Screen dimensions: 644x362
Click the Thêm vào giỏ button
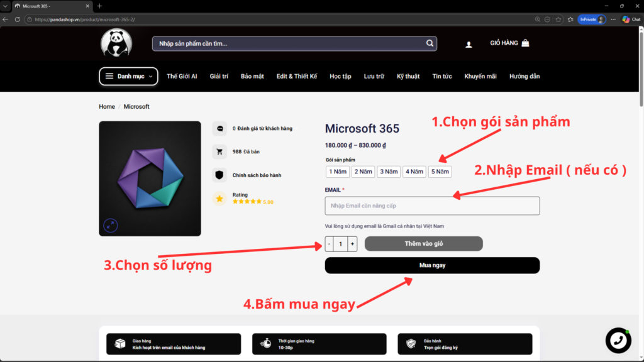click(x=423, y=244)
